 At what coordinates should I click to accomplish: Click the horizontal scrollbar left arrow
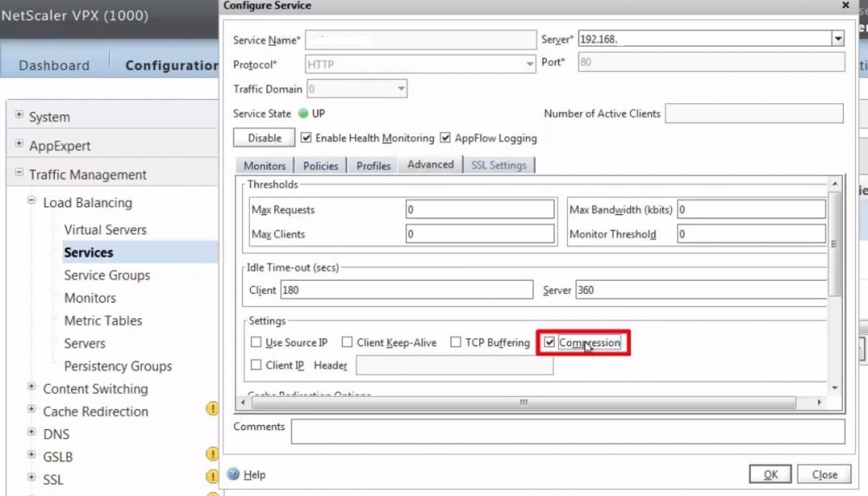[x=244, y=402]
